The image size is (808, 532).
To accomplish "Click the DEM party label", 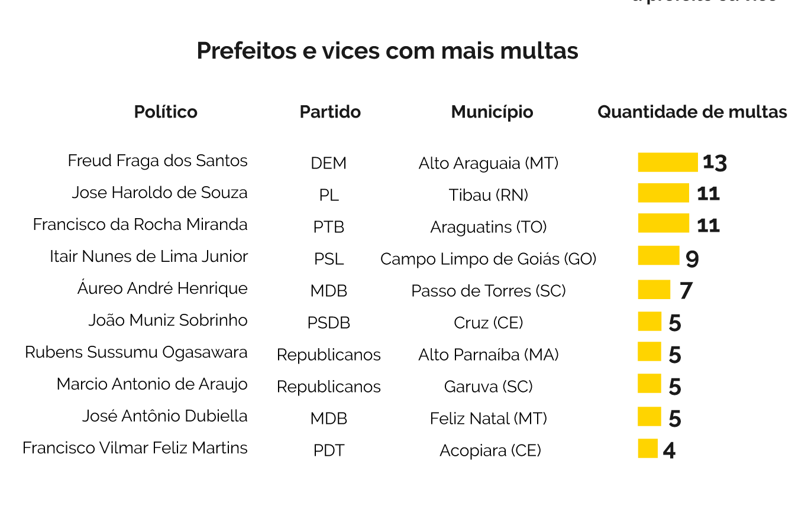I will pos(328,163).
